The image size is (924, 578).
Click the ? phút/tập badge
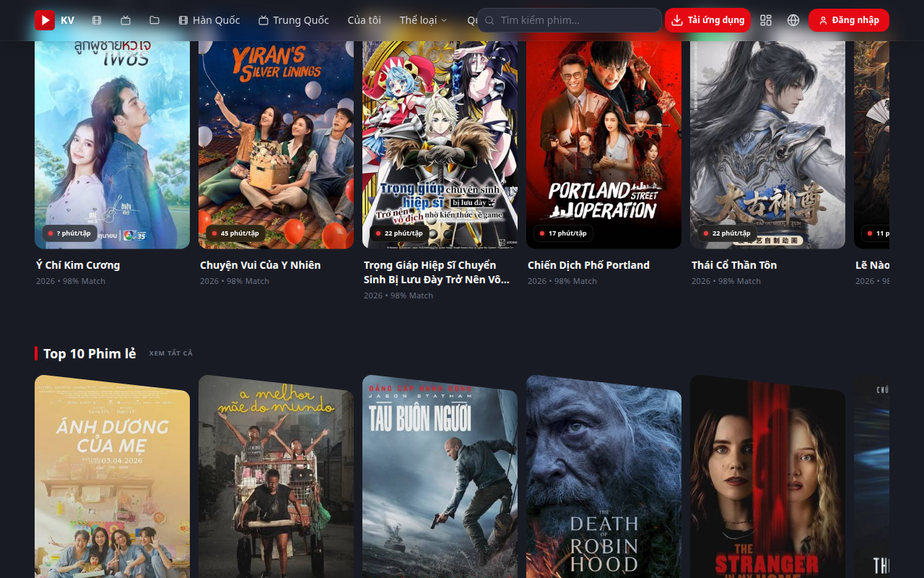69,233
